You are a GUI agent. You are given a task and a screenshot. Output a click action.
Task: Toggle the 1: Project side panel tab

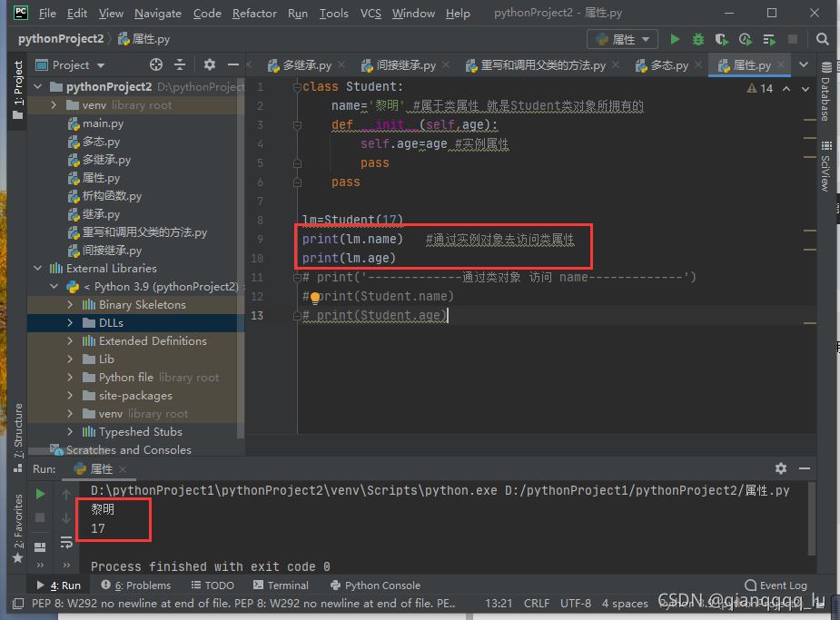(17, 90)
